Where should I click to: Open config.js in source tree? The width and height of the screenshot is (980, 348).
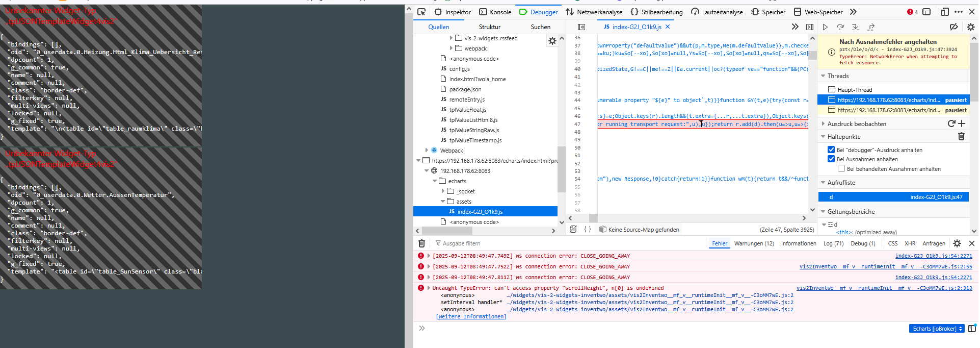[x=459, y=68]
